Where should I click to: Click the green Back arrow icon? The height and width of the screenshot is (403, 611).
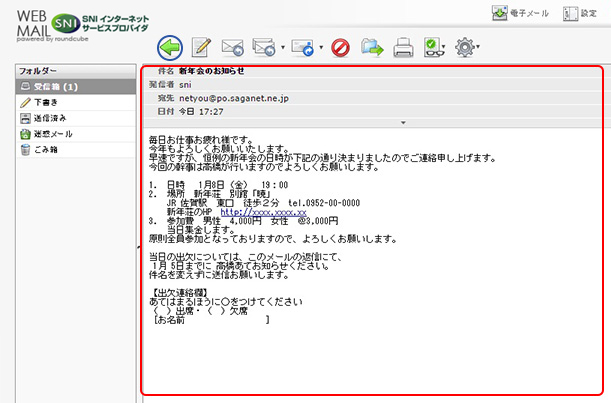[171, 46]
